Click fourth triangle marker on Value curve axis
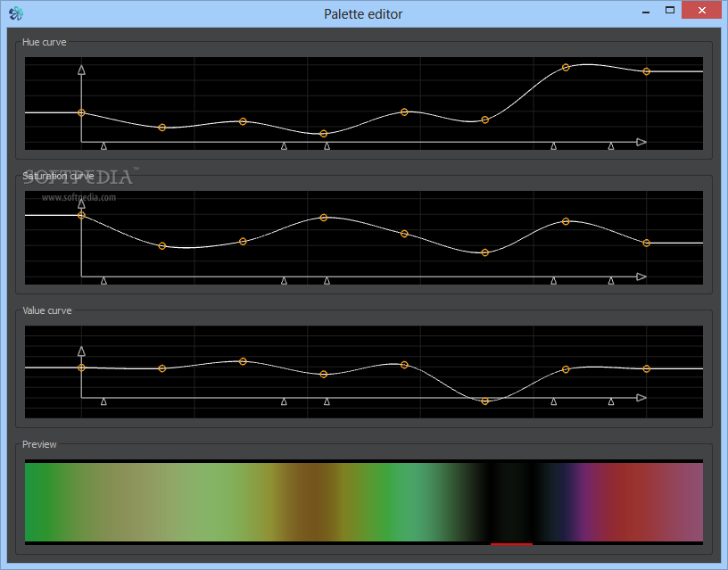The width and height of the screenshot is (728, 570). click(x=553, y=402)
